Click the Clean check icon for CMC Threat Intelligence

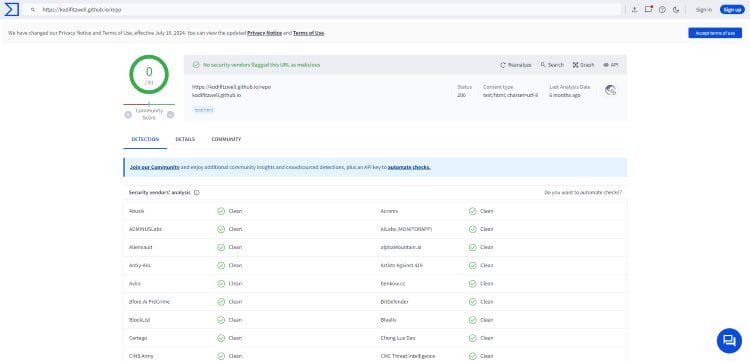[473, 356]
